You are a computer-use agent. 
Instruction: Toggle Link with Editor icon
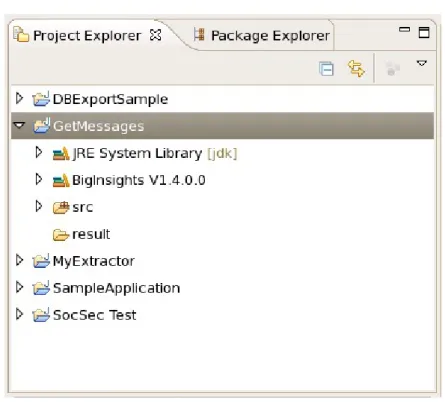356,68
